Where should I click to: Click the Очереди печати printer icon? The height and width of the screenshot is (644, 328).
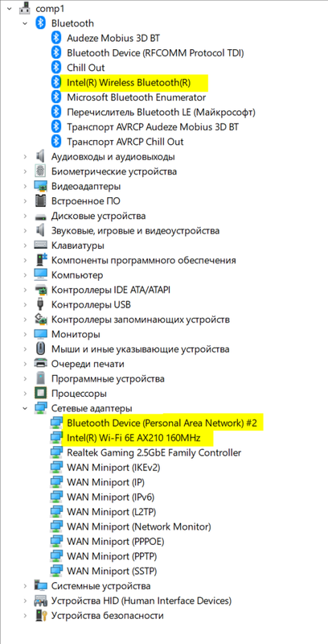tap(40, 364)
